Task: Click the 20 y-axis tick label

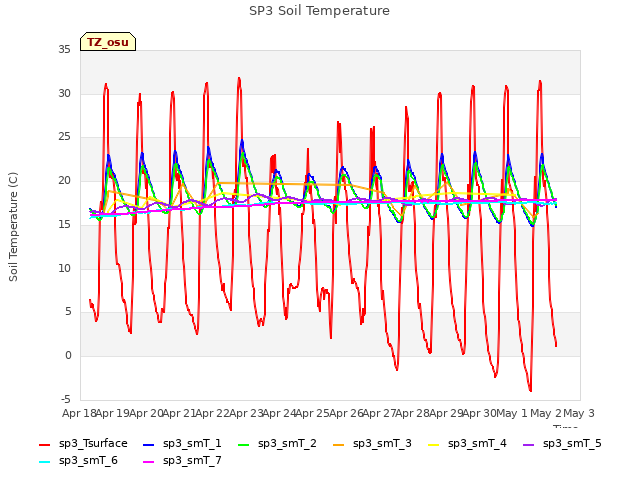Action: click(64, 181)
